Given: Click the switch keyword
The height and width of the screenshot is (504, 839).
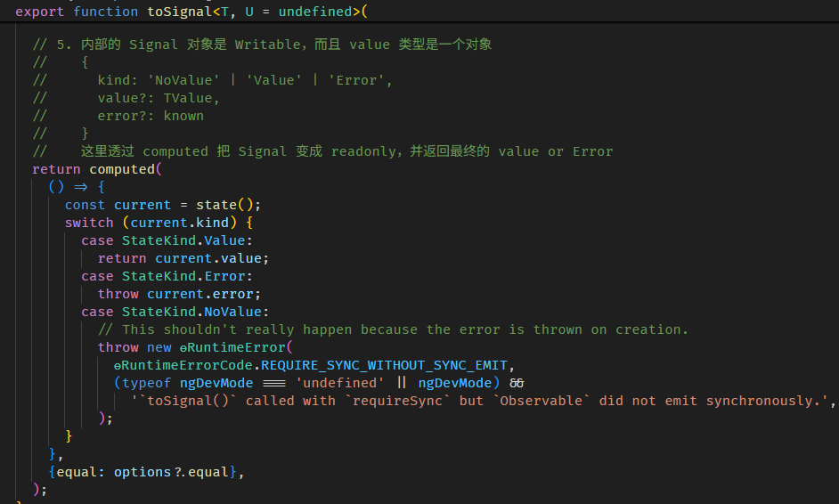Looking at the screenshot, I should pyautogui.click(x=89, y=223).
